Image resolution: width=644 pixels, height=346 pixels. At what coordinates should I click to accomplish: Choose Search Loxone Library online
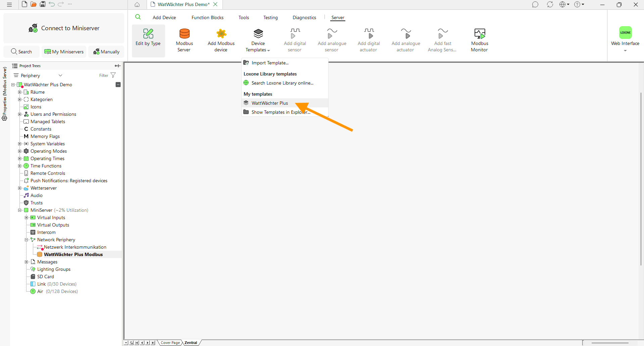point(285,83)
